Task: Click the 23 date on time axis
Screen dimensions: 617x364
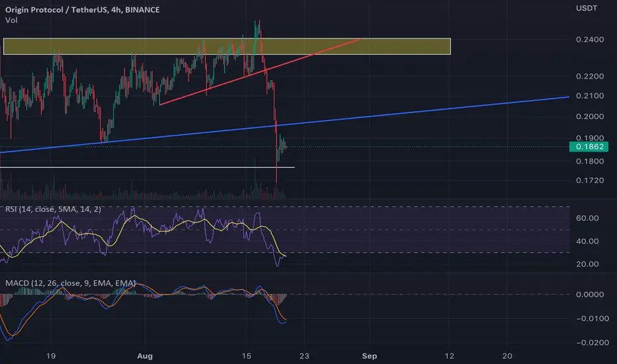Action: tap(304, 356)
